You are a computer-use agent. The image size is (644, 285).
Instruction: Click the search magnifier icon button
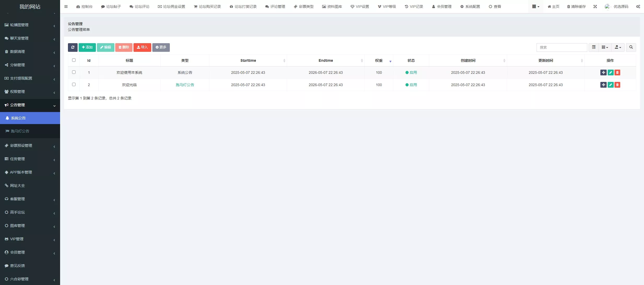(x=631, y=47)
